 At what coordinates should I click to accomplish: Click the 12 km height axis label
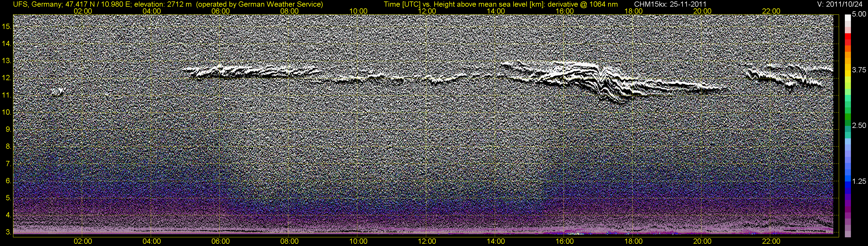coord(6,78)
